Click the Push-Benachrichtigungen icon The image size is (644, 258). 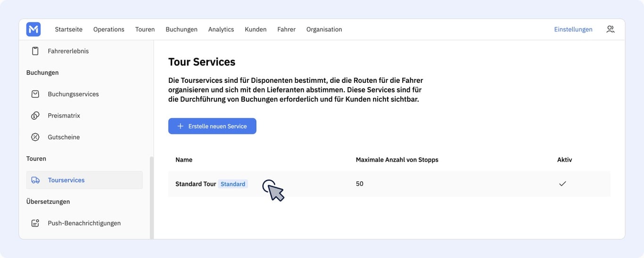pos(35,223)
